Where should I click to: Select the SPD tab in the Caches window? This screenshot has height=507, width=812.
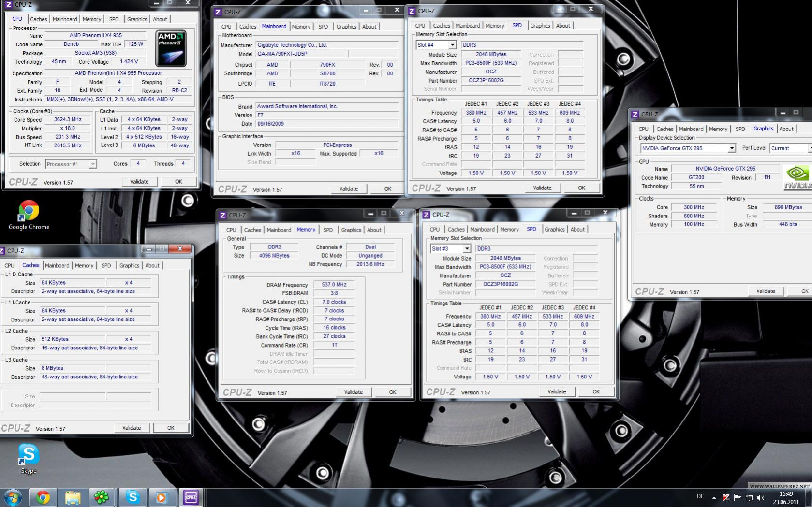click(106, 265)
